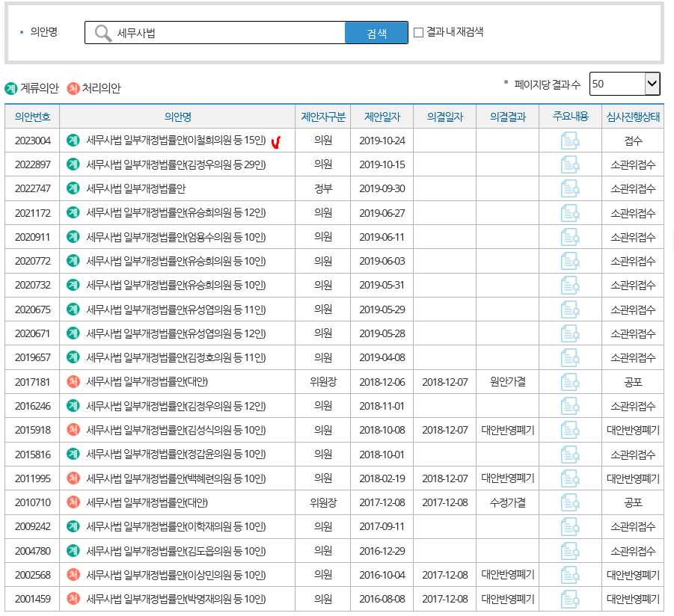Open bill by 김도읍의원 등 10인
The width and height of the screenshot is (674, 616).
pos(176,551)
